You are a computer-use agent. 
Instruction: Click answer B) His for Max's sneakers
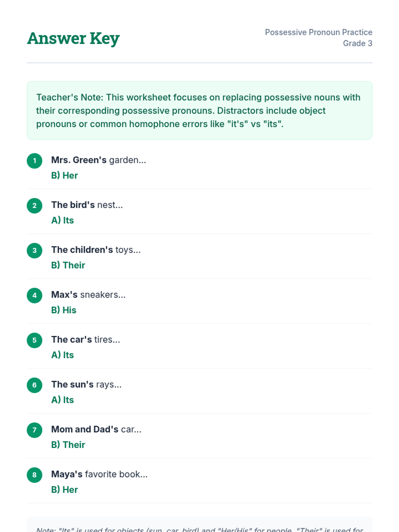64,310
